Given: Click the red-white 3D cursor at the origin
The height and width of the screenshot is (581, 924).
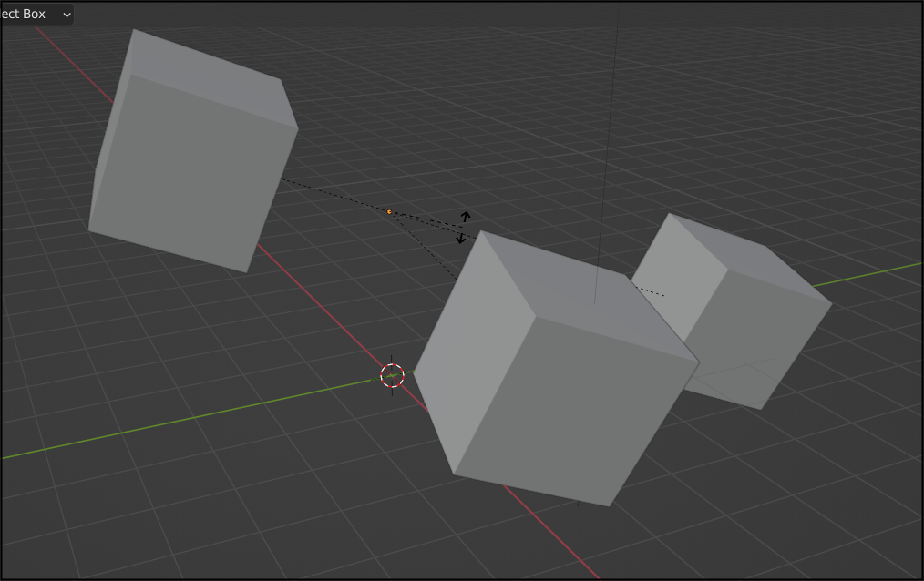Looking at the screenshot, I should coord(392,375).
